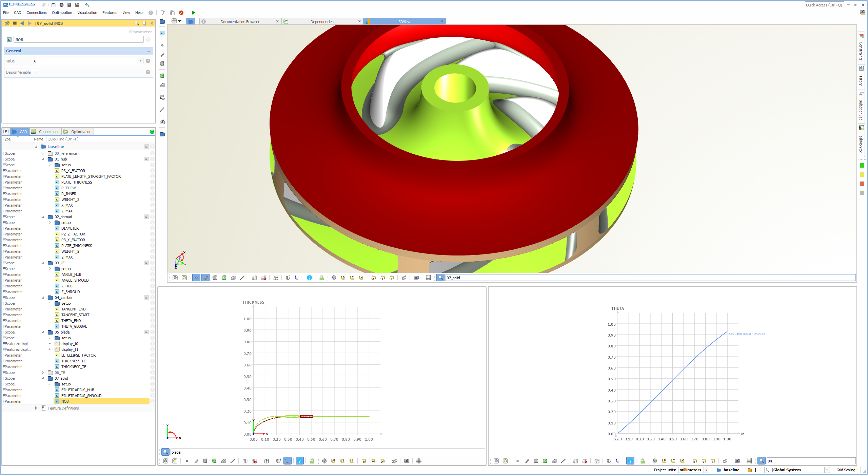This screenshot has height=475, width=868.
Task: Select the point tool in vertical toolbar
Action: (x=162, y=45)
